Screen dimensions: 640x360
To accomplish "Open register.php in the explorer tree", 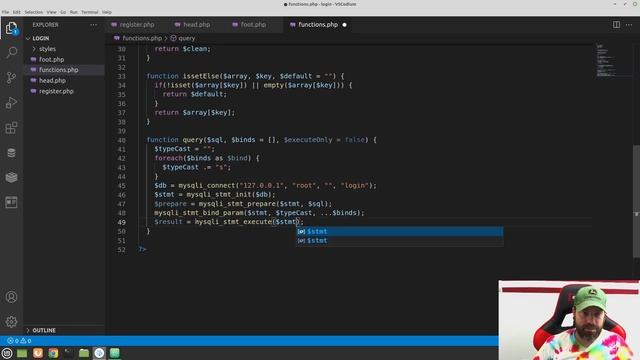I will (56, 91).
